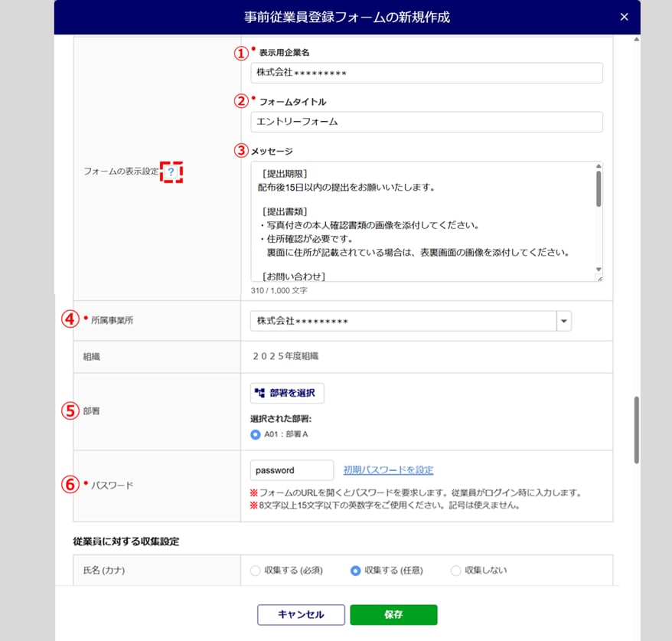The height and width of the screenshot is (641, 672).
Task: Click the help question mark icon
Action: coord(171,173)
